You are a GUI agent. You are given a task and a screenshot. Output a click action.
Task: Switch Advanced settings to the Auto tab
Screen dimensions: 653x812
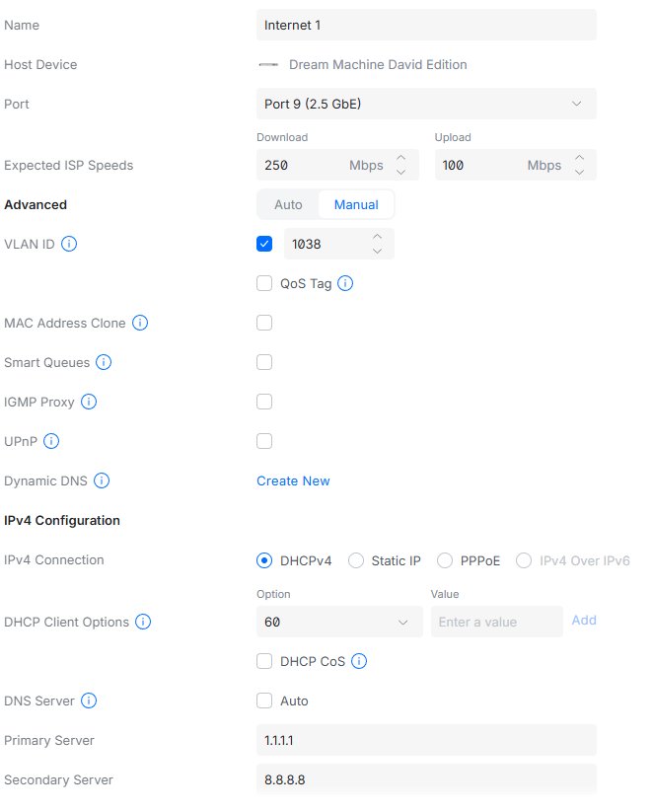(288, 204)
